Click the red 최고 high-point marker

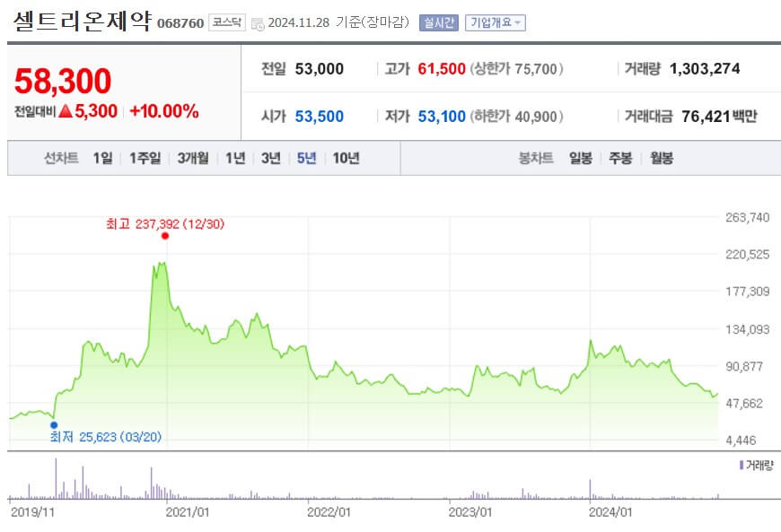(x=165, y=236)
